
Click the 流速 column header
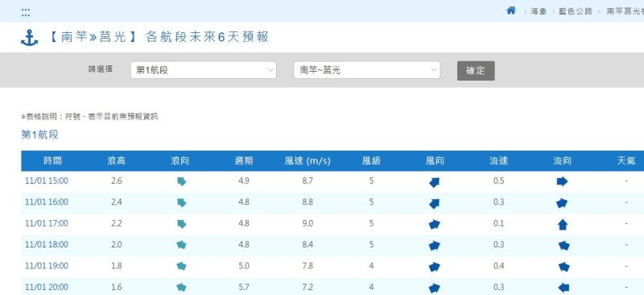tap(498, 161)
